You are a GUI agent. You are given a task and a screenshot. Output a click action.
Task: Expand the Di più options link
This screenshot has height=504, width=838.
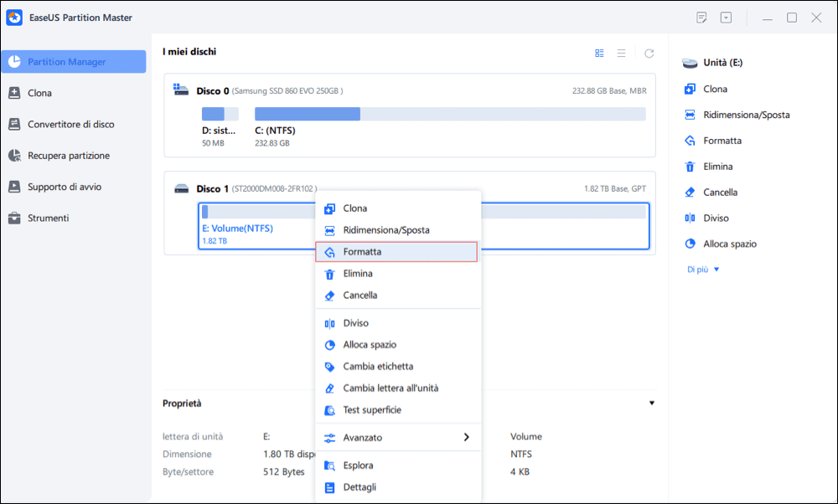point(703,270)
